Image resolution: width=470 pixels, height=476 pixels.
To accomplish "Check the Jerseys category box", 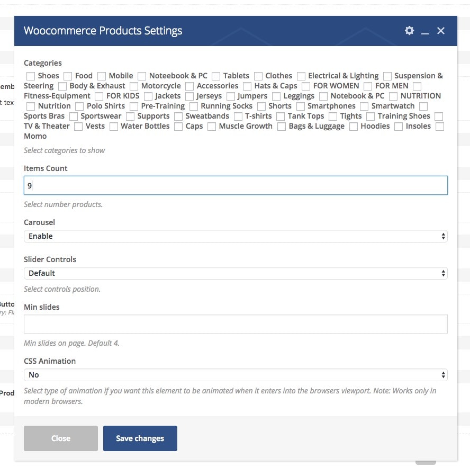I will tap(189, 96).
